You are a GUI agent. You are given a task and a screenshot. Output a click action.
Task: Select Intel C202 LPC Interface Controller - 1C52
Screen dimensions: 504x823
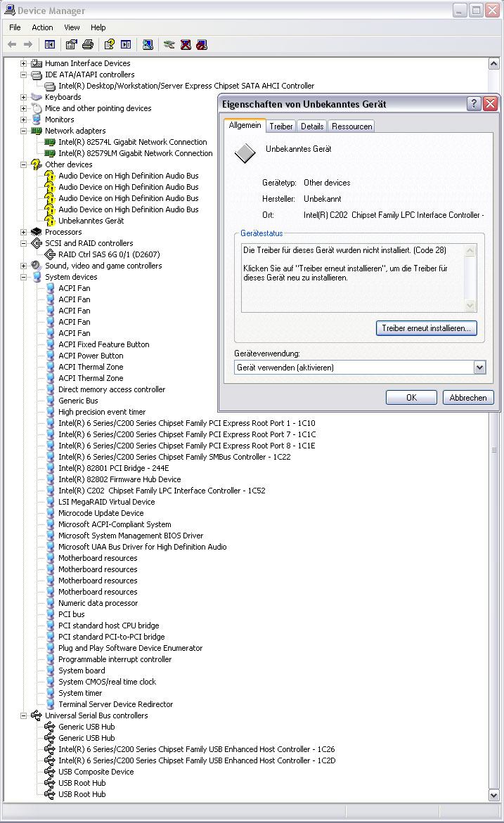pos(162,491)
